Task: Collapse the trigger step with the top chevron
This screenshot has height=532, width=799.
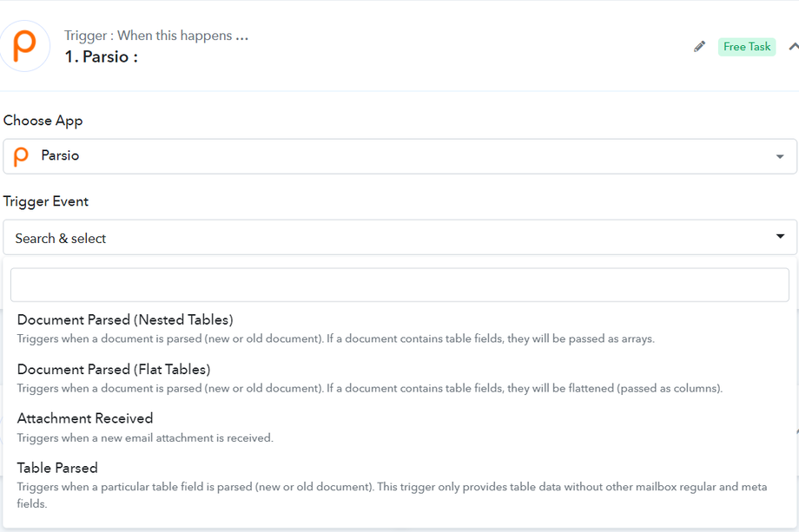Action: click(793, 47)
